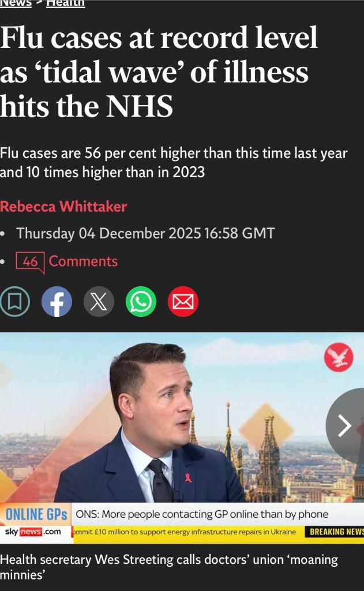Share the article on Facebook
The image size is (364, 591).
pyautogui.click(x=57, y=301)
